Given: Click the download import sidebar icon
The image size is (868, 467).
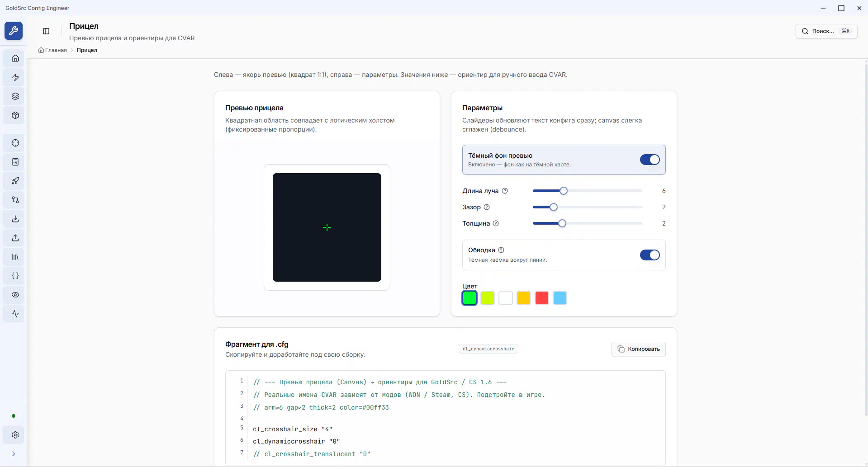Looking at the screenshot, I should 15,219.
